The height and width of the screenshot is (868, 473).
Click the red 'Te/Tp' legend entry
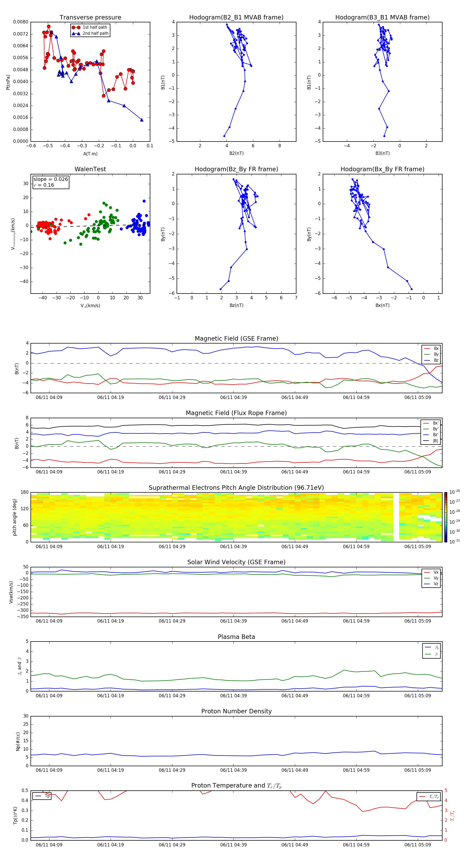429,797
